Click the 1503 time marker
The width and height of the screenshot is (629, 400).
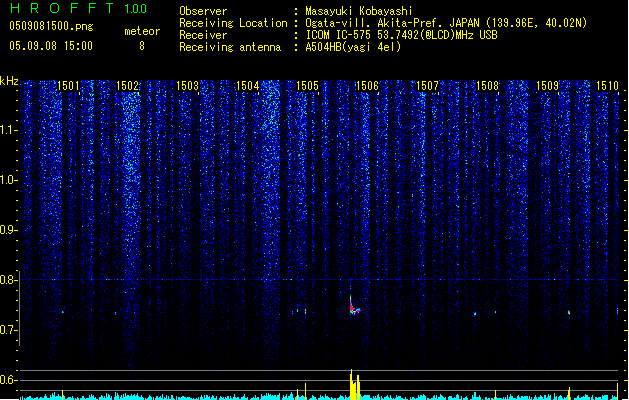click(x=187, y=86)
